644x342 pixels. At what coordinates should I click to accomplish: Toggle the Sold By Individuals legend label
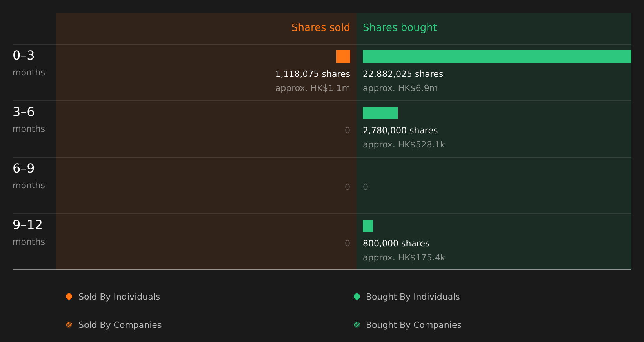tap(119, 297)
